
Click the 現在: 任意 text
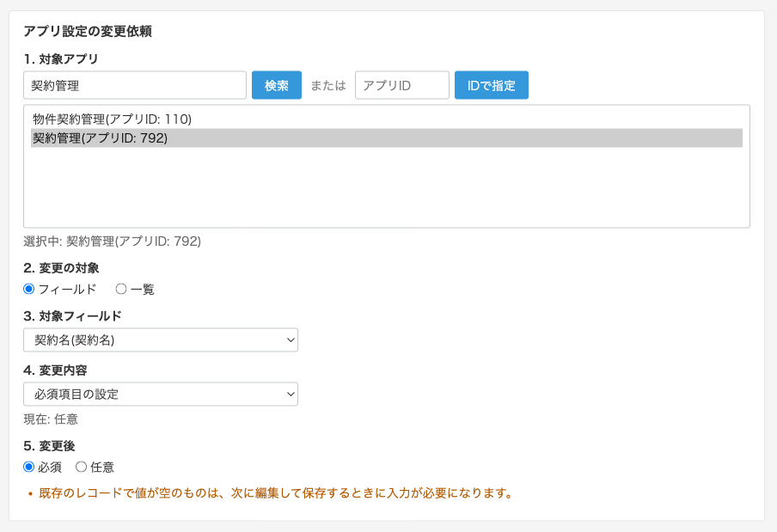pos(51,419)
